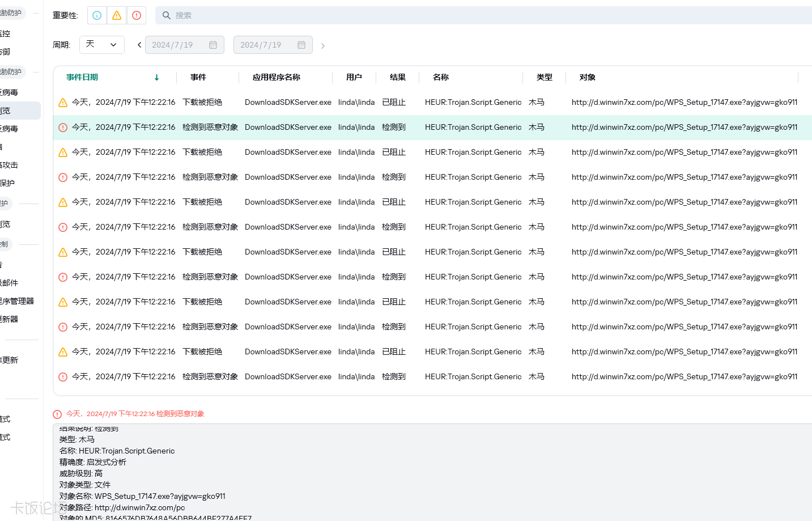Open sidebar item ending in 更新
Image resolution: width=812 pixels, height=521 pixels.
tap(9, 360)
